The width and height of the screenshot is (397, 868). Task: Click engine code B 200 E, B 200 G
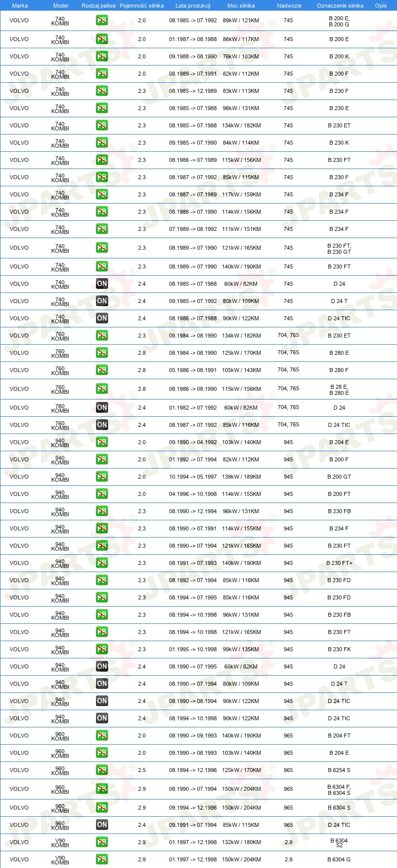(x=339, y=21)
